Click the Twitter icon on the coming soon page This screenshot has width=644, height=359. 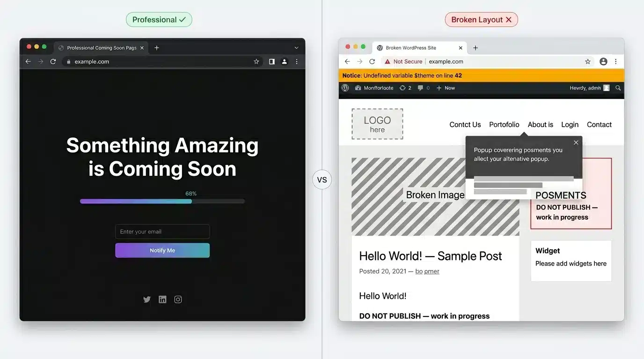147,299
